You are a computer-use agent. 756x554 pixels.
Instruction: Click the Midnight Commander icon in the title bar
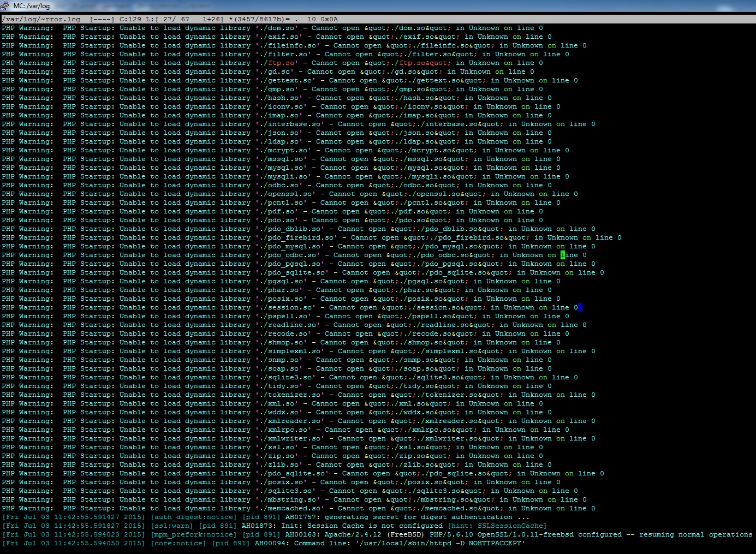(x=5, y=7)
